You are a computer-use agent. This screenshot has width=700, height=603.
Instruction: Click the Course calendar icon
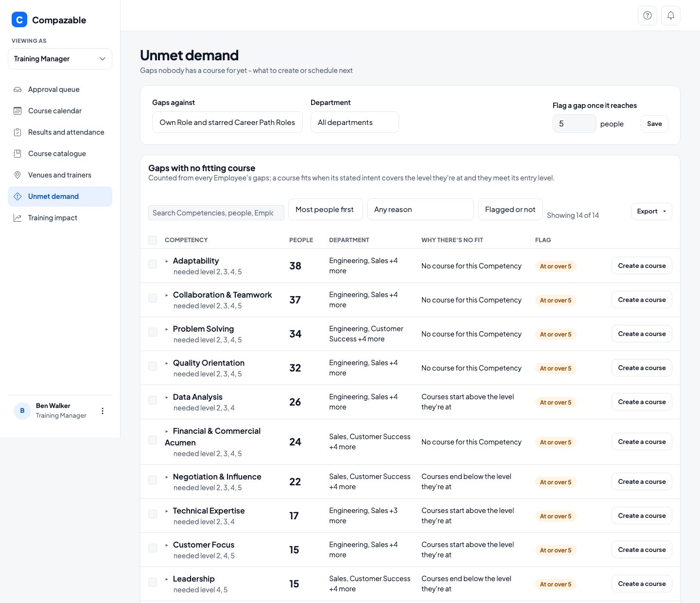(17, 111)
